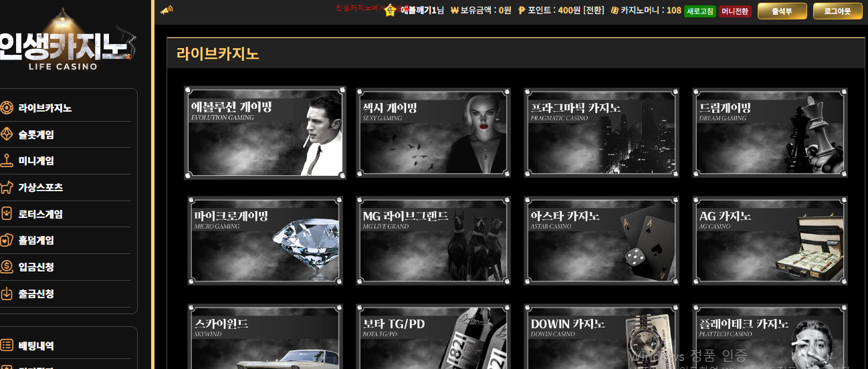Open the 출석부 attendance button
This screenshot has height=369, width=868.
(782, 11)
